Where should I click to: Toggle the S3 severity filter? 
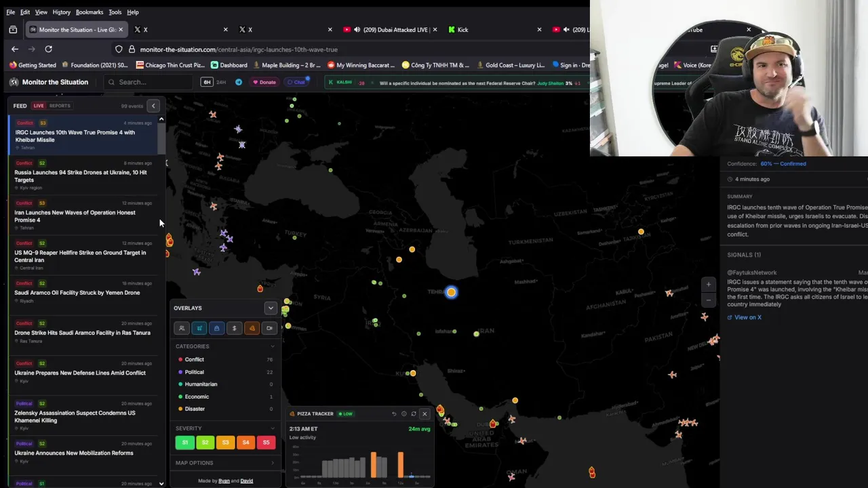click(225, 443)
